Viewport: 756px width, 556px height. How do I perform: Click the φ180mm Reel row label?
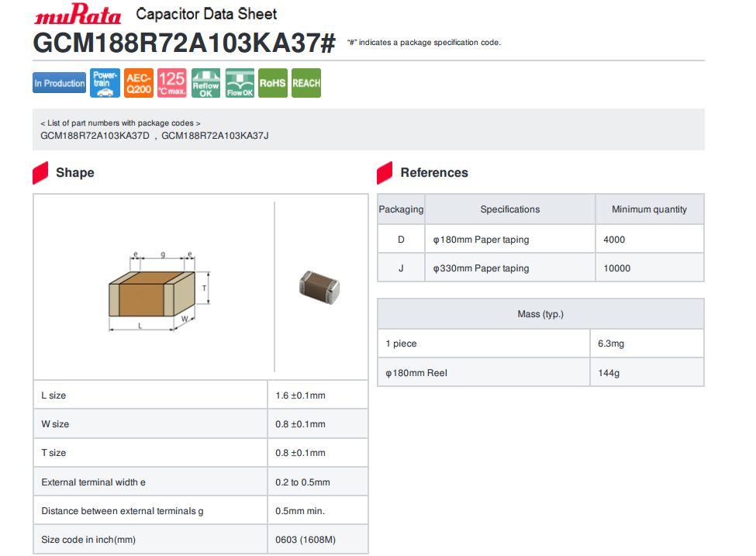[x=416, y=373]
